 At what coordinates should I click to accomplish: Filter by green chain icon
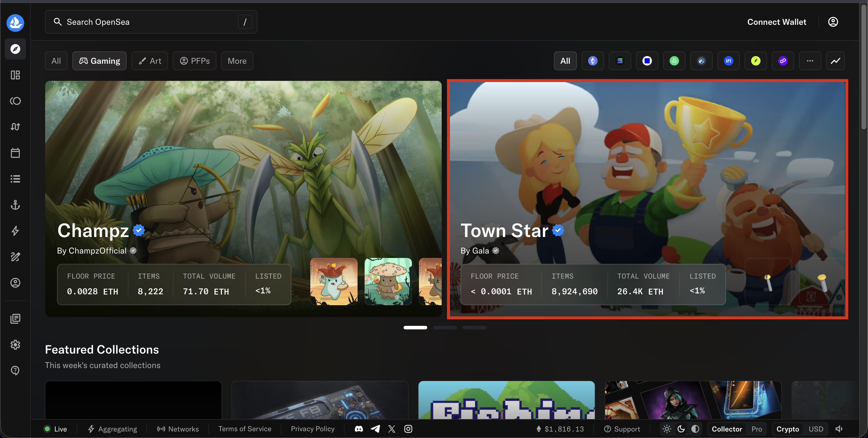click(674, 61)
